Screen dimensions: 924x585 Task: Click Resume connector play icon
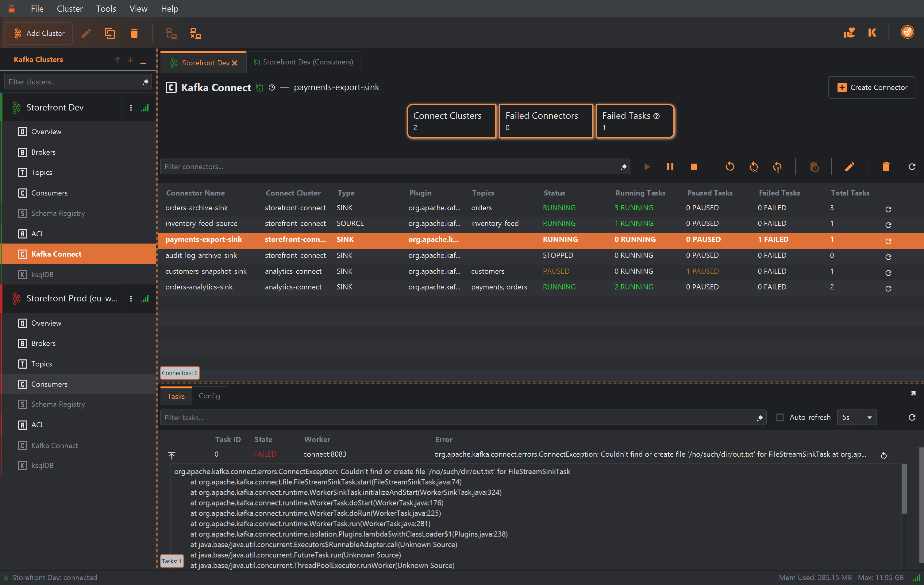[x=647, y=167]
